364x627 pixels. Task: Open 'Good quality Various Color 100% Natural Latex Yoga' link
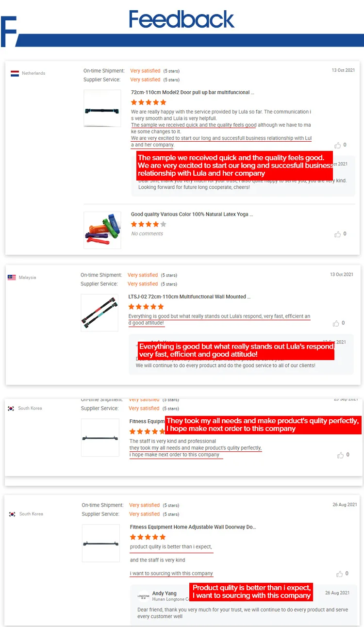coord(192,214)
